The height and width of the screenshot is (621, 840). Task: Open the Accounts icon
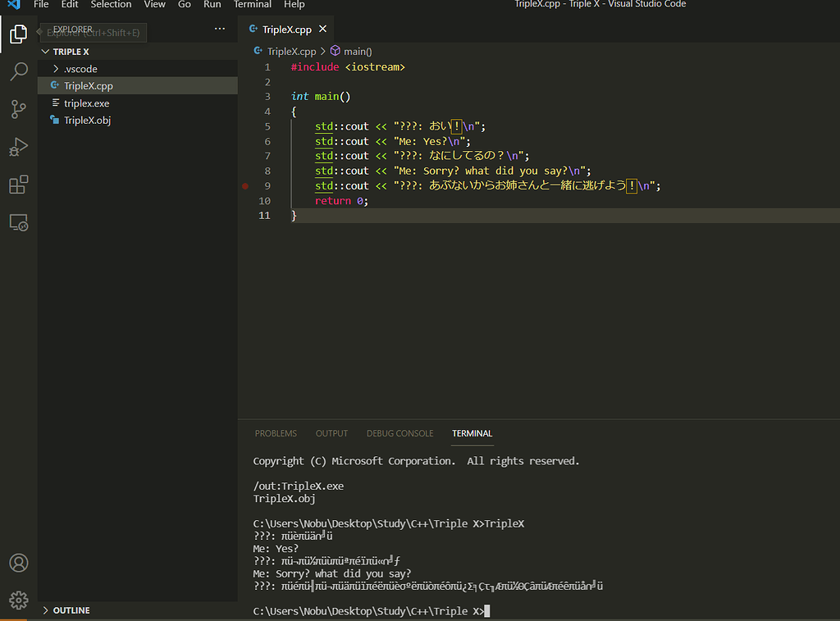click(18, 563)
